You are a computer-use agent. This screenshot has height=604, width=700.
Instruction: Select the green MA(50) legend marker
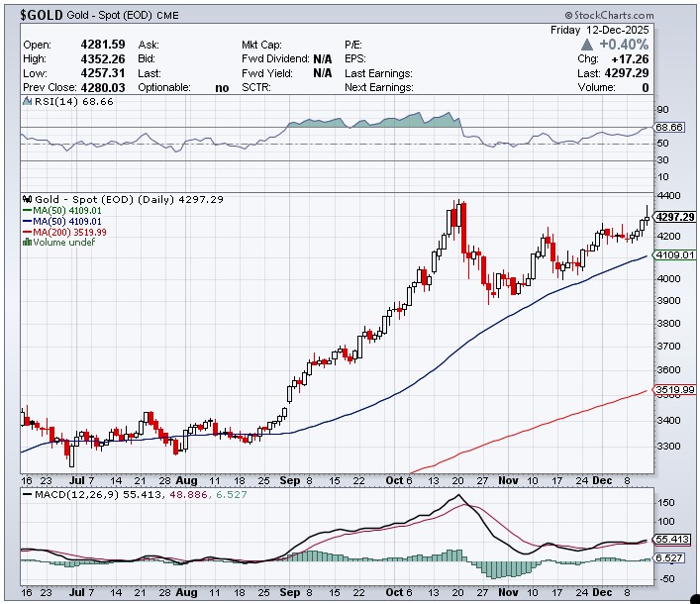click(x=27, y=210)
